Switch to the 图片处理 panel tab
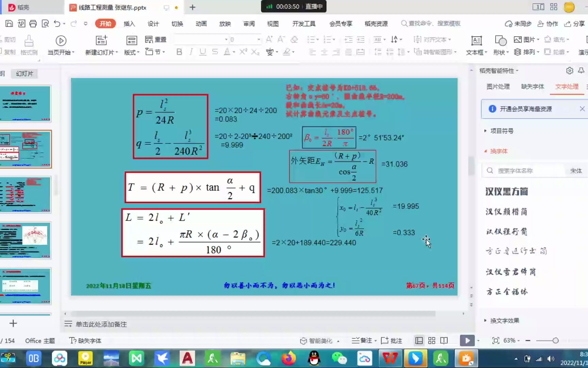The width and height of the screenshot is (588, 368). (x=498, y=87)
